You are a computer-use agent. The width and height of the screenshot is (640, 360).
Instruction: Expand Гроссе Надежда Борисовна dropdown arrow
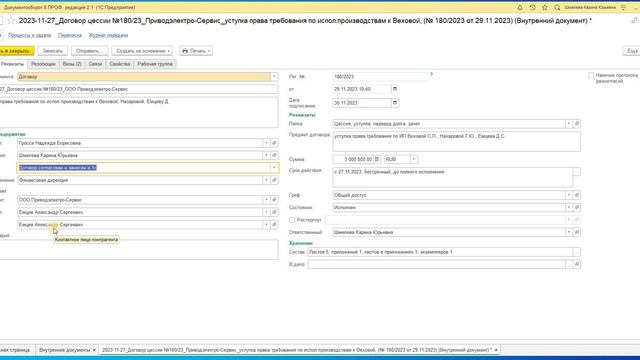pos(266,143)
